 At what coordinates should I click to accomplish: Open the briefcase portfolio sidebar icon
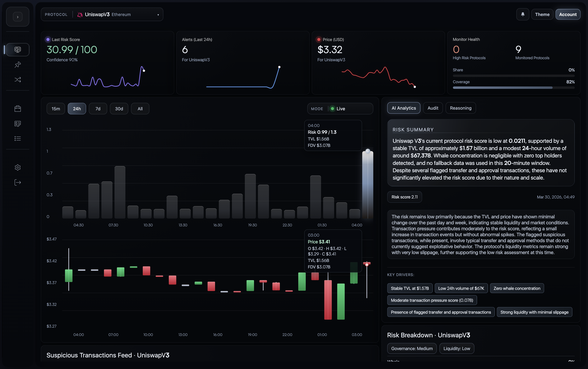(x=18, y=109)
